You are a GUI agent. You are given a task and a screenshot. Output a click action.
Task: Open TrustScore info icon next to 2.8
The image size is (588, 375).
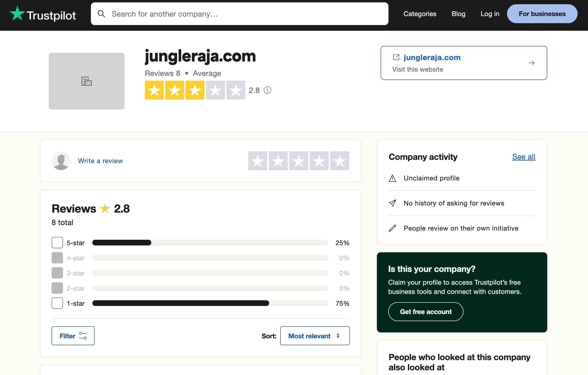coord(267,90)
